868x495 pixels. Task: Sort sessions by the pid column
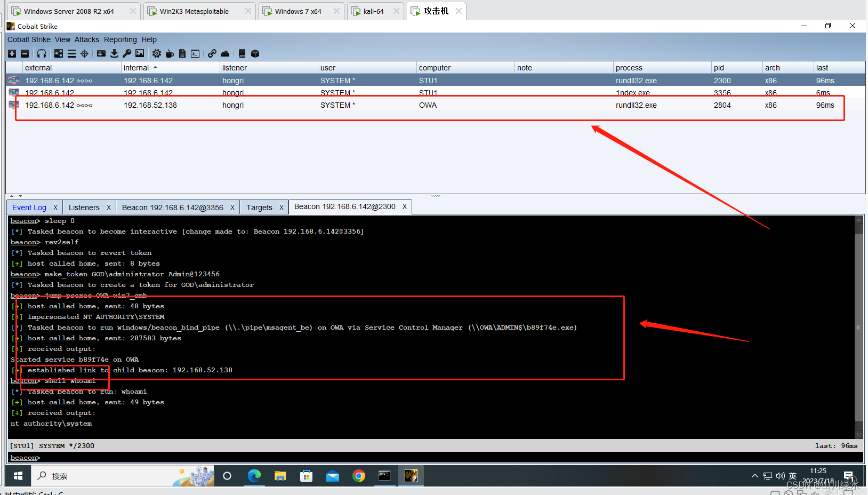(x=737, y=68)
